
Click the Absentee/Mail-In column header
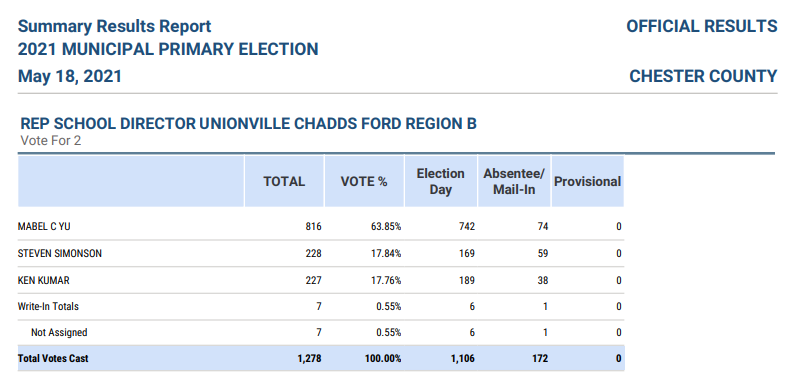[514, 182]
